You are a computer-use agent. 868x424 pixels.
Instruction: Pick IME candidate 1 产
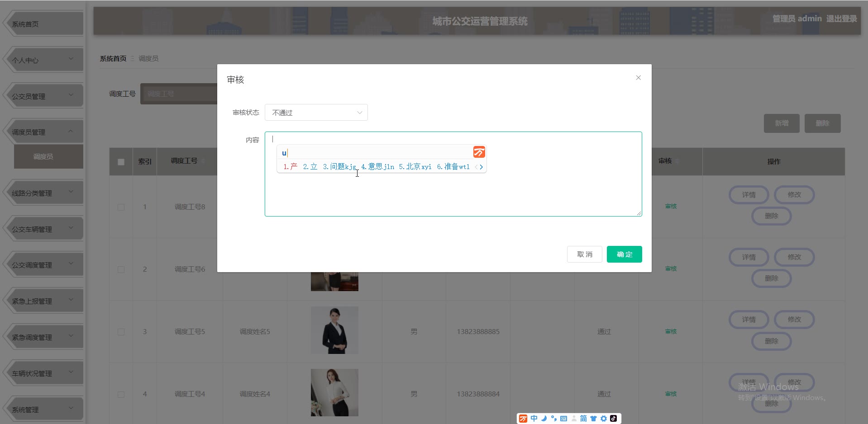coord(291,167)
